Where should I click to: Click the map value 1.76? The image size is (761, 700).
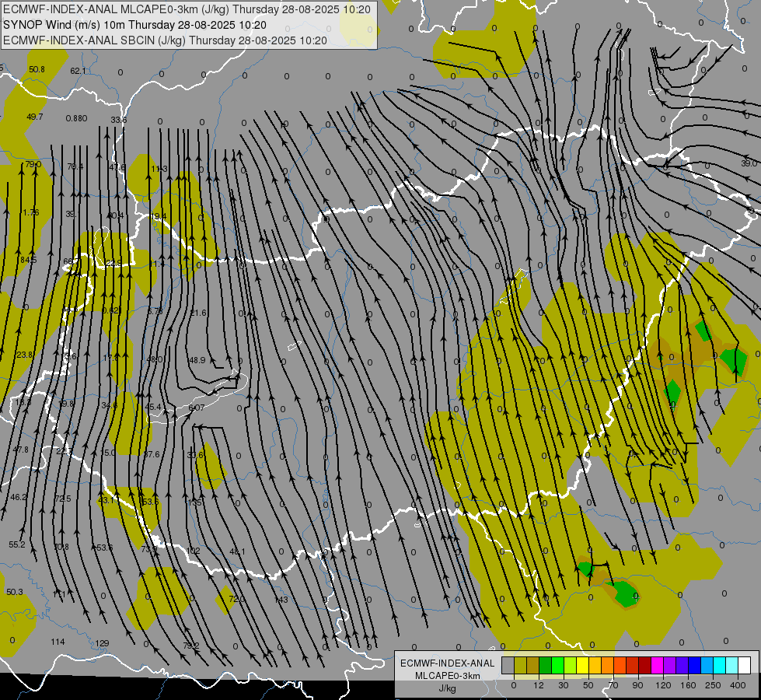coord(31,212)
